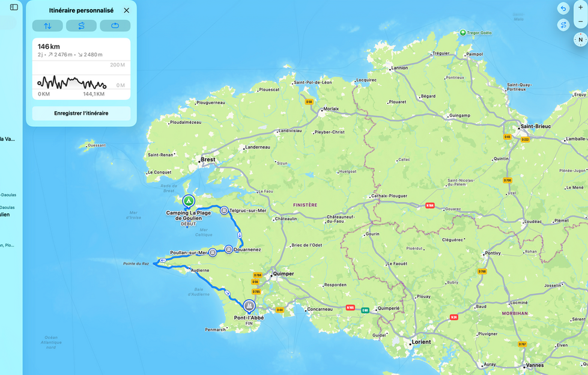Click route direction arrow near Pointe du Raz
Image resolution: width=588 pixels, height=375 pixels.
click(x=163, y=260)
